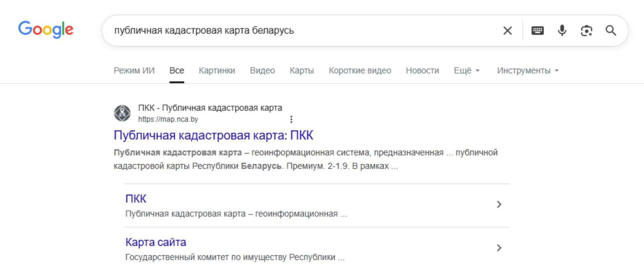Switch to the Карты tab

click(302, 70)
